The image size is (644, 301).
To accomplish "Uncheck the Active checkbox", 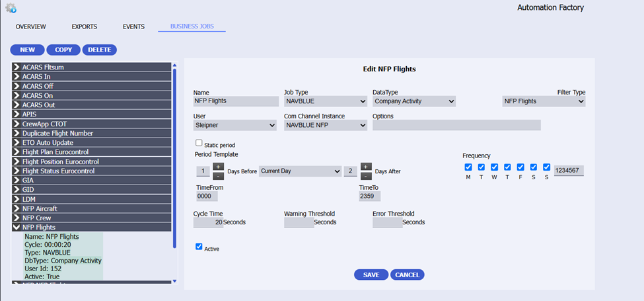I will (199, 247).
